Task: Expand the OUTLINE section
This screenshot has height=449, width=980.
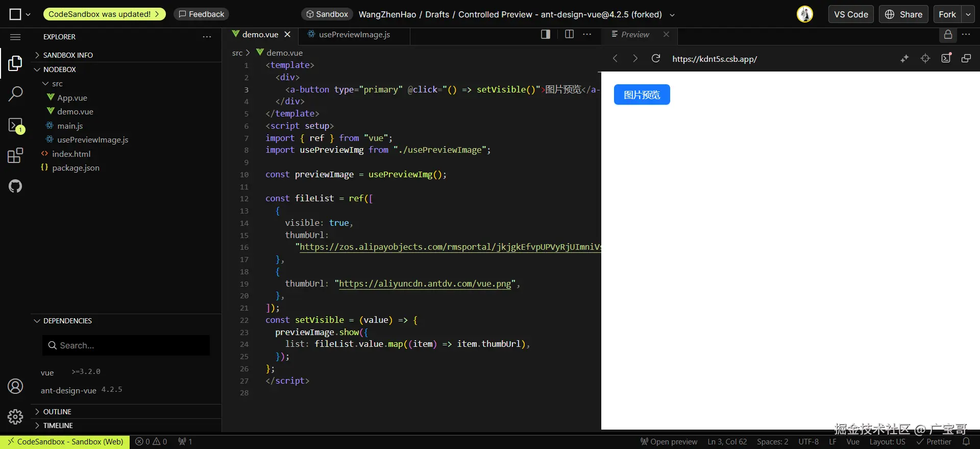Action: click(127, 412)
